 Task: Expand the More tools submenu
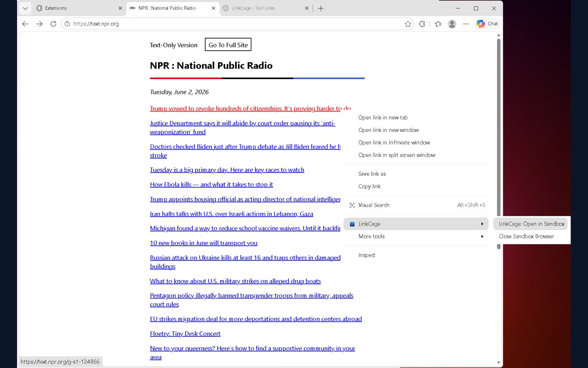click(416, 236)
